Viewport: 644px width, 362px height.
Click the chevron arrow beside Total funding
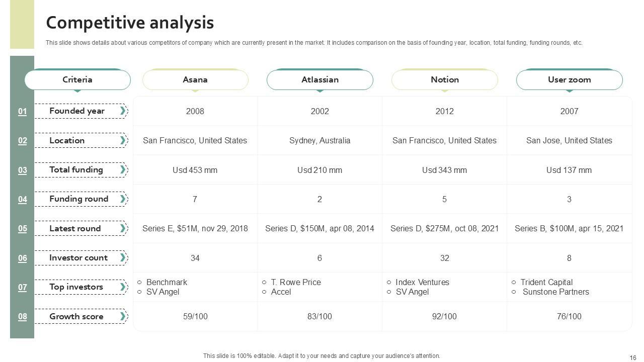123,170
